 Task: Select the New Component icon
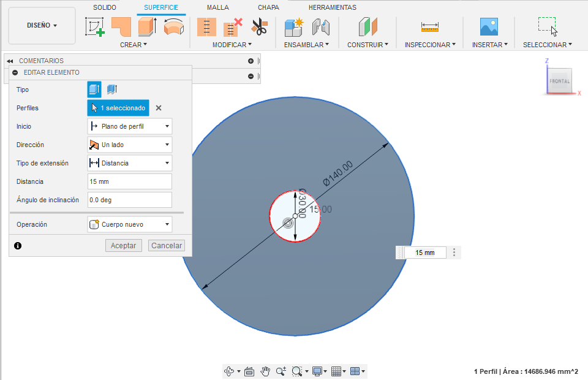[293, 26]
